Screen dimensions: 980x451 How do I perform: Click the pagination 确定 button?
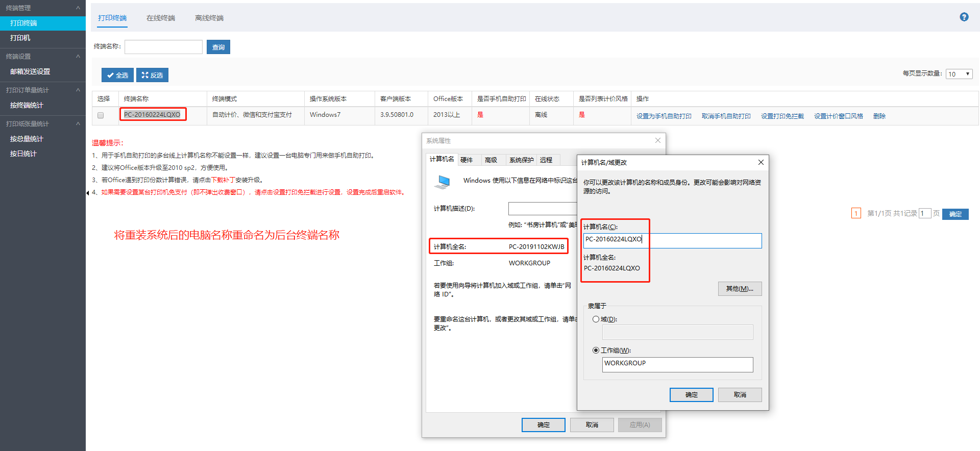click(x=955, y=214)
